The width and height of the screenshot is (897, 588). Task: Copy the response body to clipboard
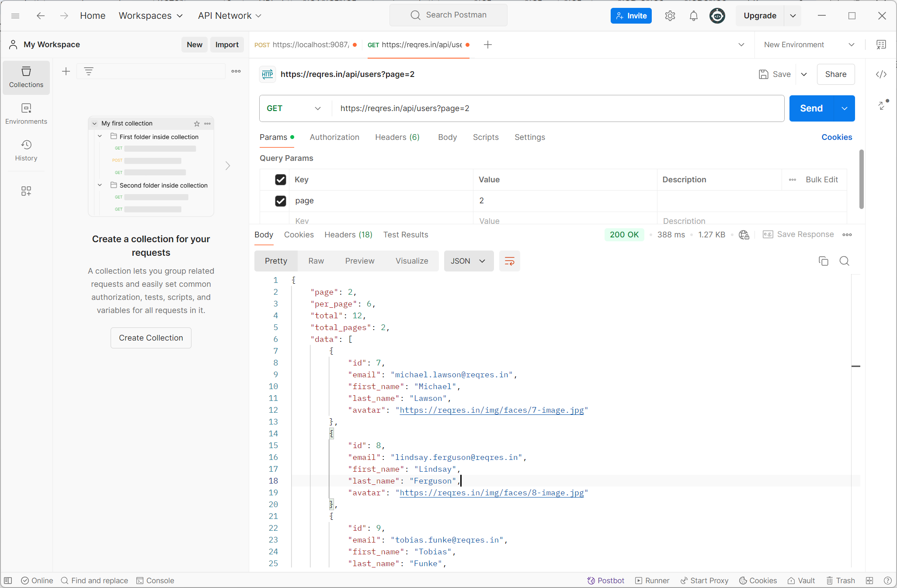[823, 261]
